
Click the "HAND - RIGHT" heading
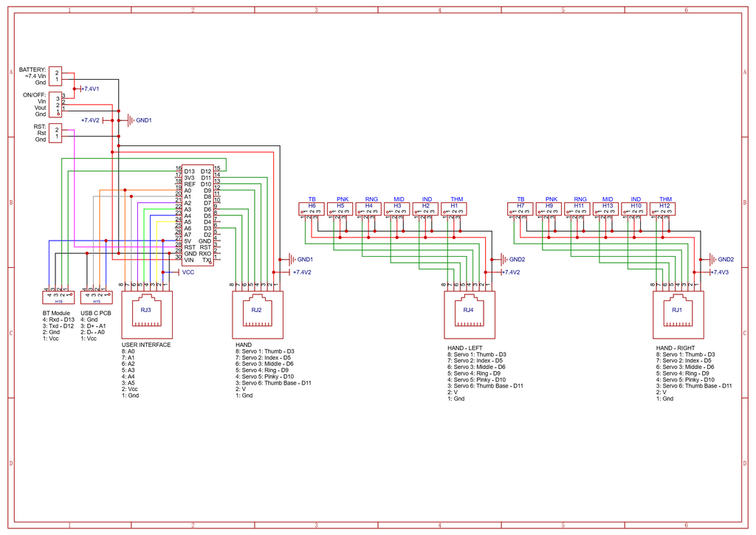coord(676,348)
